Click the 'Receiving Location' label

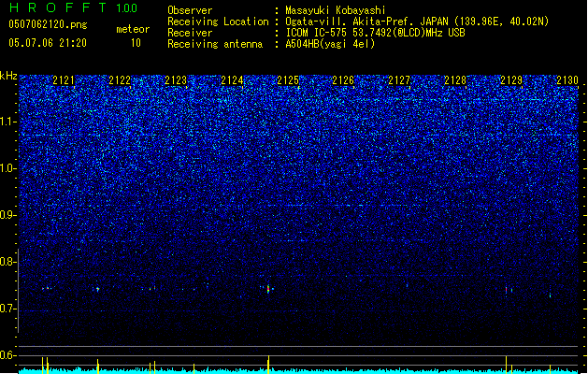point(218,22)
